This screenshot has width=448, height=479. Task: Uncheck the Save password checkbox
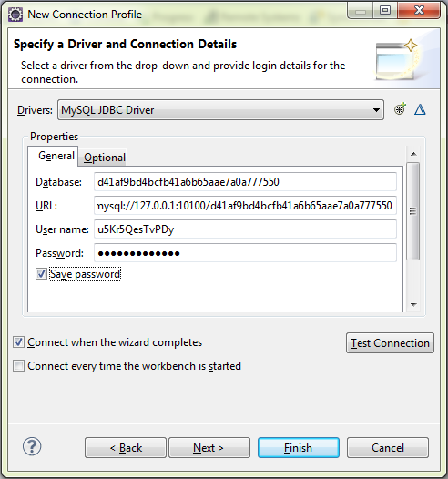41,274
